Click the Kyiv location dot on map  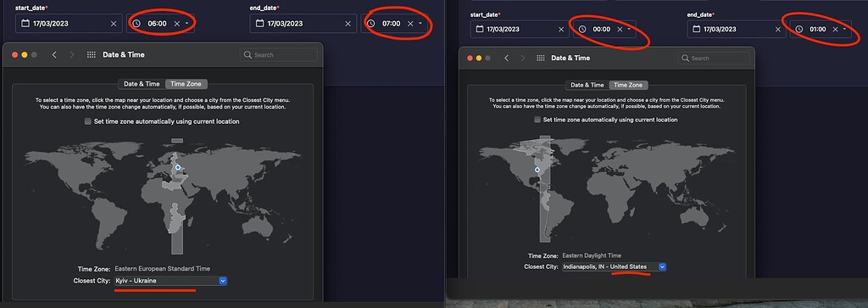coord(178,167)
